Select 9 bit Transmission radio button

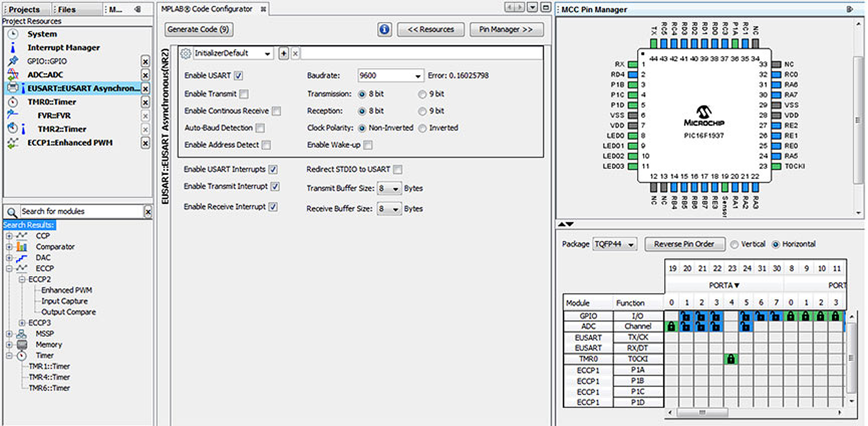(422, 94)
